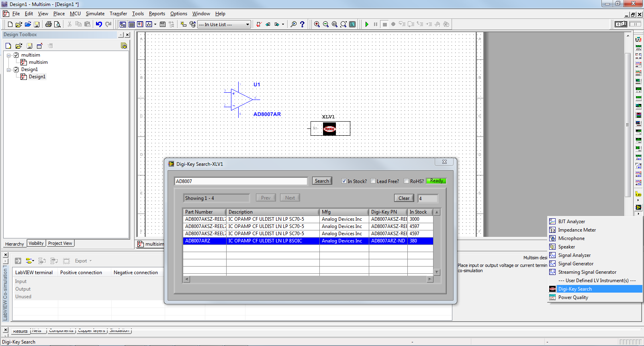Viewport: 644px width, 346px height.
Task: Click the XLV1 Digi-Key instrument on the schematic
Action: 330,128
